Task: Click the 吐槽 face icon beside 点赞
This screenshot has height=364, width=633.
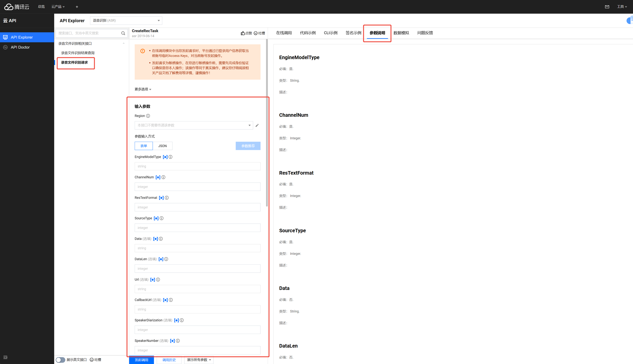Action: 256,33
